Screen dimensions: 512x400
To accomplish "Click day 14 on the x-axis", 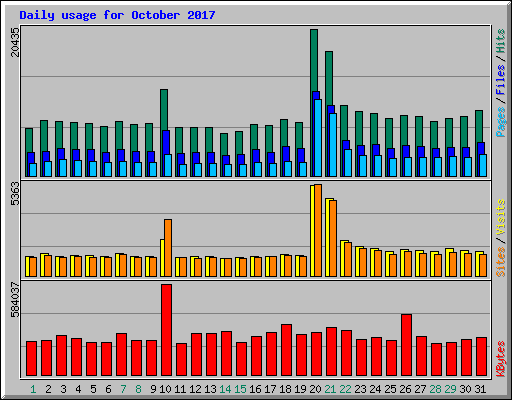I will [225, 389].
